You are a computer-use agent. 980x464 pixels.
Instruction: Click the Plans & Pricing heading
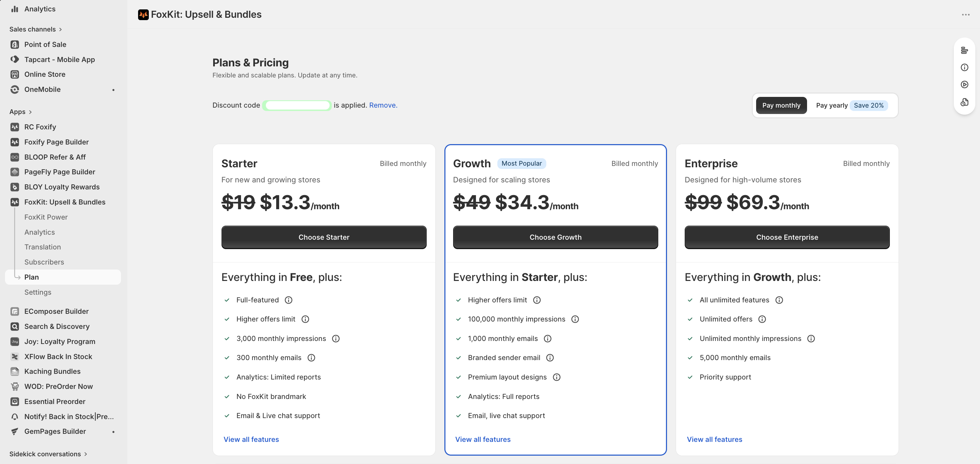click(x=250, y=62)
